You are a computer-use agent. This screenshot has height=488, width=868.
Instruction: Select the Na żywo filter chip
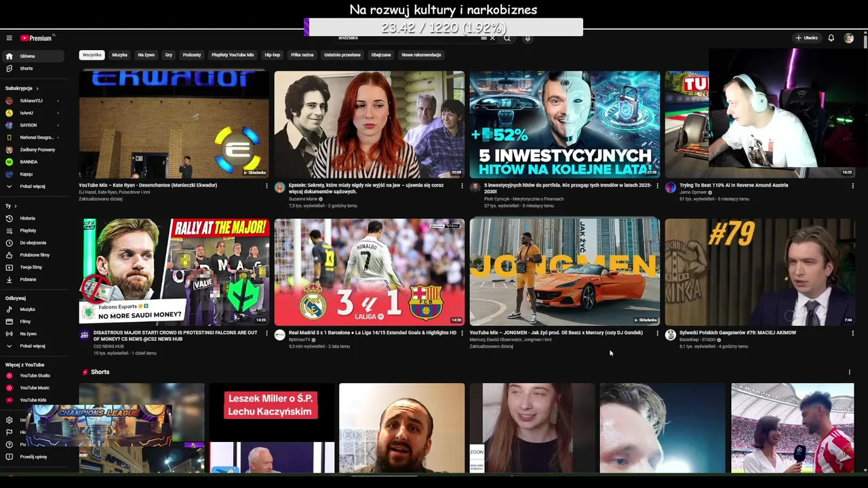click(x=146, y=55)
